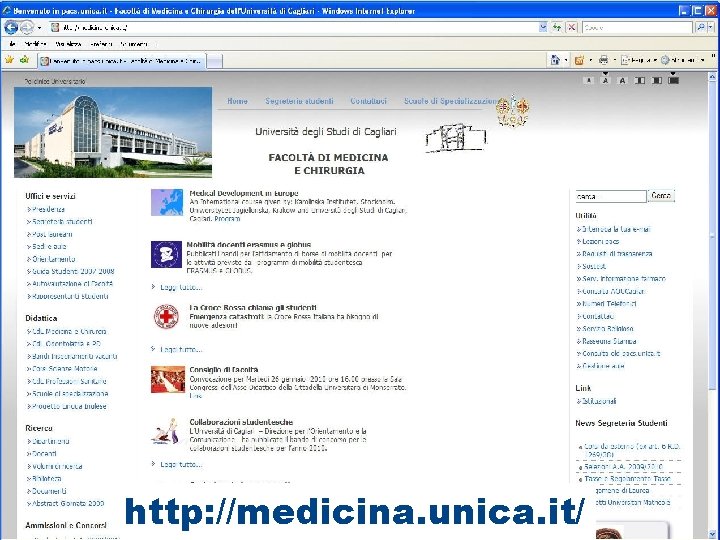This screenshot has width=720, height=540.
Task: Select the narrow page layout icon
Action: pos(639,80)
